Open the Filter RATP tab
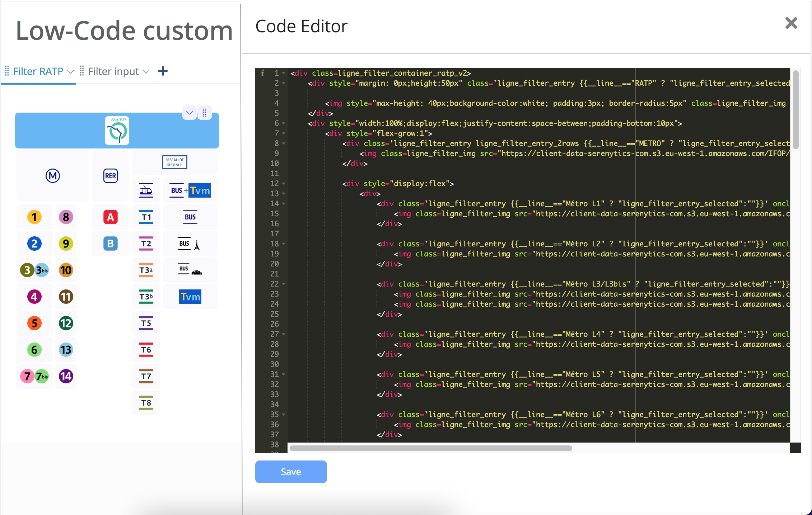Viewport: 812px width, 515px height. click(x=38, y=71)
